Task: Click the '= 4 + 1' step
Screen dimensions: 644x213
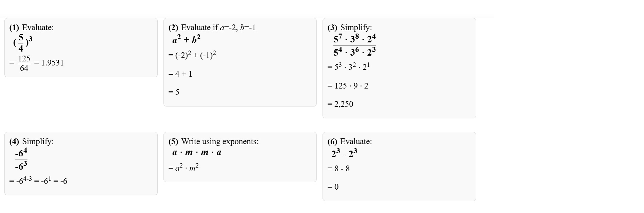Action: [180, 74]
